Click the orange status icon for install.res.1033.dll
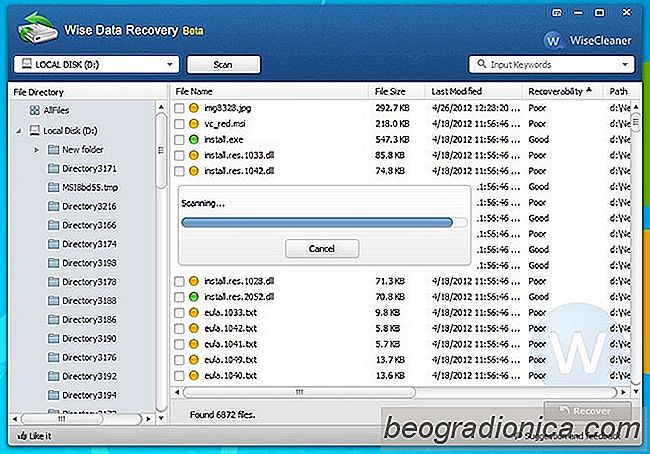The width and height of the screenshot is (650, 454). (194, 155)
